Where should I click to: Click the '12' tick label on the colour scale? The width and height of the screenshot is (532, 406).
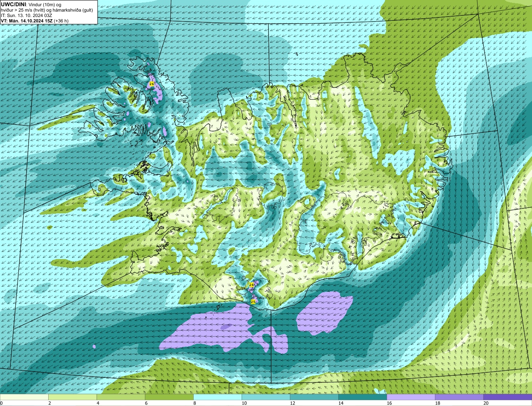pos(292,403)
